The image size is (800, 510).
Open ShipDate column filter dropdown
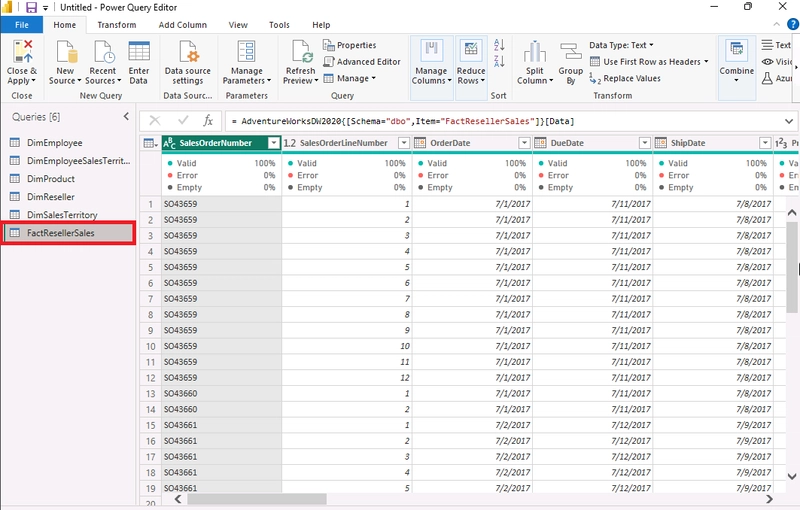(765, 143)
